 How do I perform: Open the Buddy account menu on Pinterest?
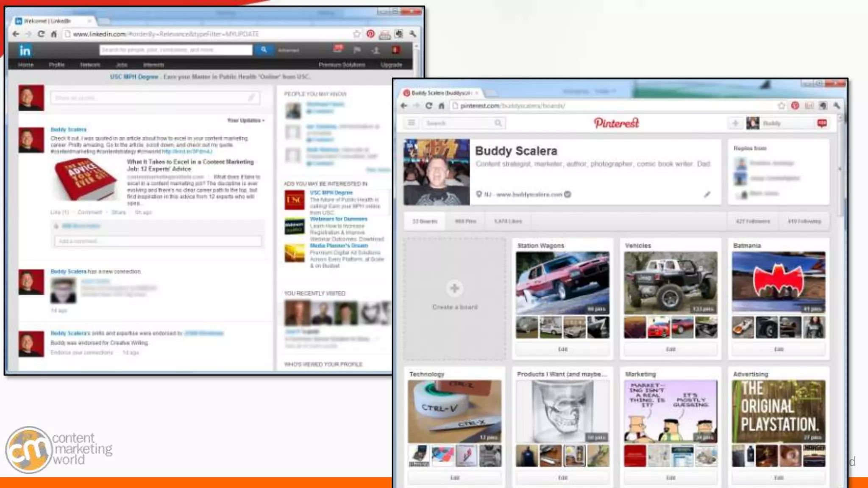771,123
